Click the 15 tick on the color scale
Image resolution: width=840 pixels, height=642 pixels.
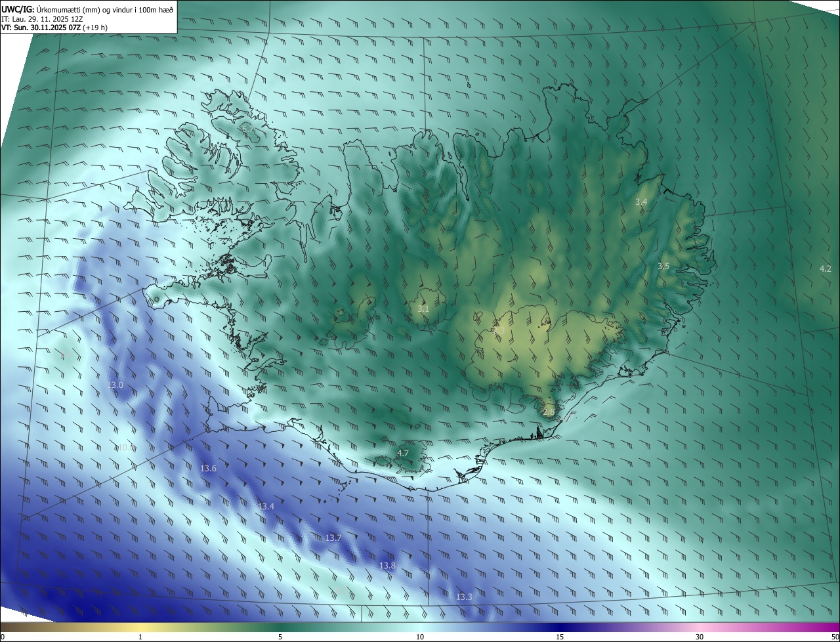tap(560, 637)
